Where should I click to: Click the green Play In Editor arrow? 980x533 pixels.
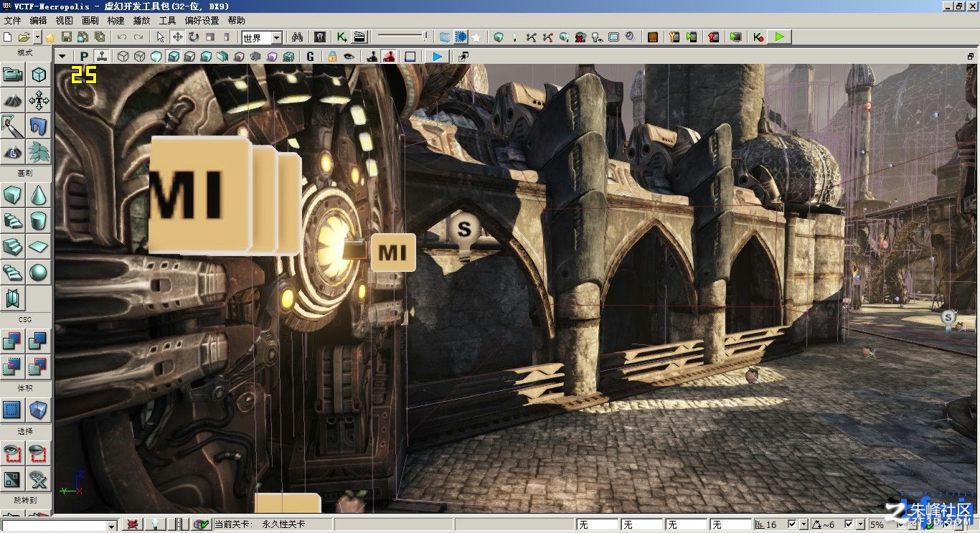[780, 37]
